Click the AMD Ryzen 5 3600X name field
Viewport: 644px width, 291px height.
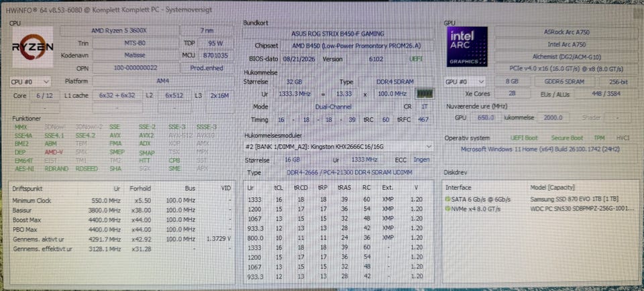click(118, 31)
